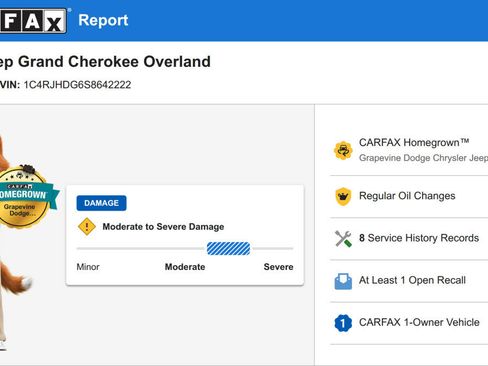Click Moderate to Severe Damage text
The height and width of the screenshot is (366, 488).
click(x=163, y=227)
